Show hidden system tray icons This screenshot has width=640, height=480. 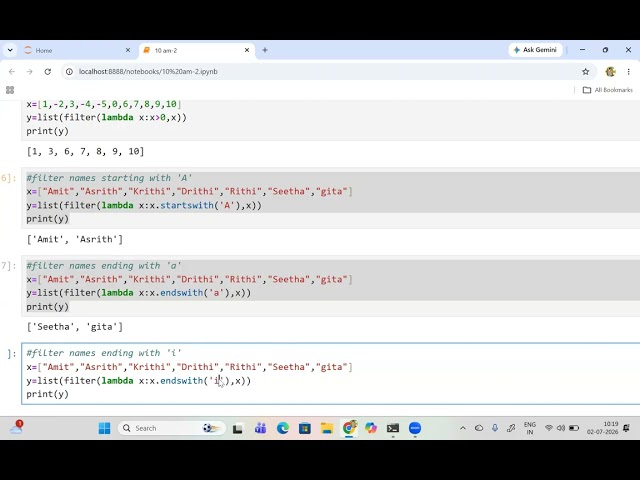tap(462, 428)
